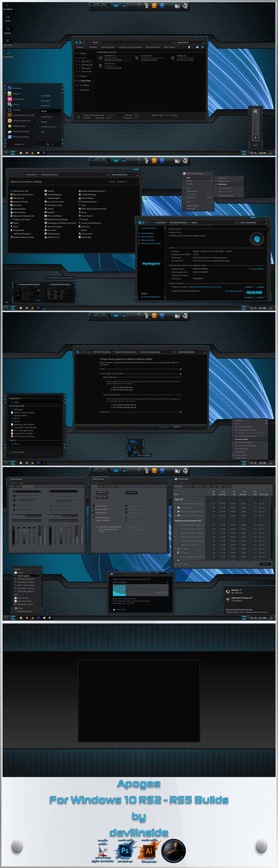278x868 pixels.
Task: Click System properties in the Explorer command bar
Action: [108, 47]
